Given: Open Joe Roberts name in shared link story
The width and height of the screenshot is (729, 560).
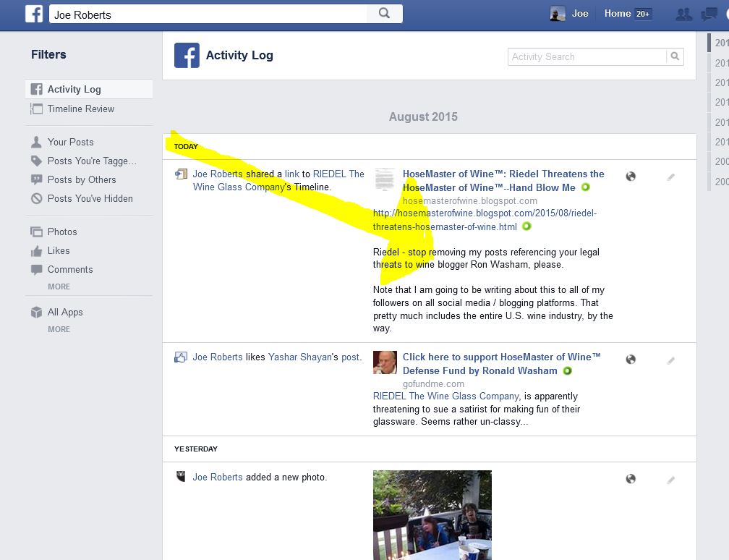Looking at the screenshot, I should click(x=218, y=174).
